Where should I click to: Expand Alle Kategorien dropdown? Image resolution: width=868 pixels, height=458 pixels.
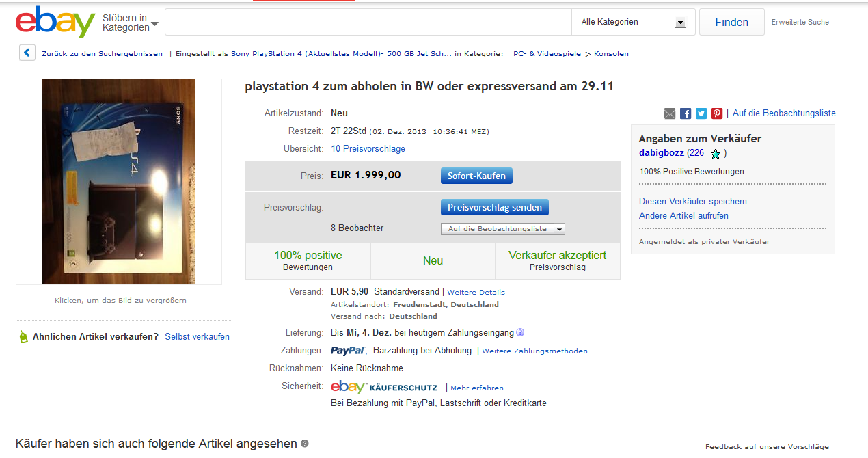coord(679,22)
